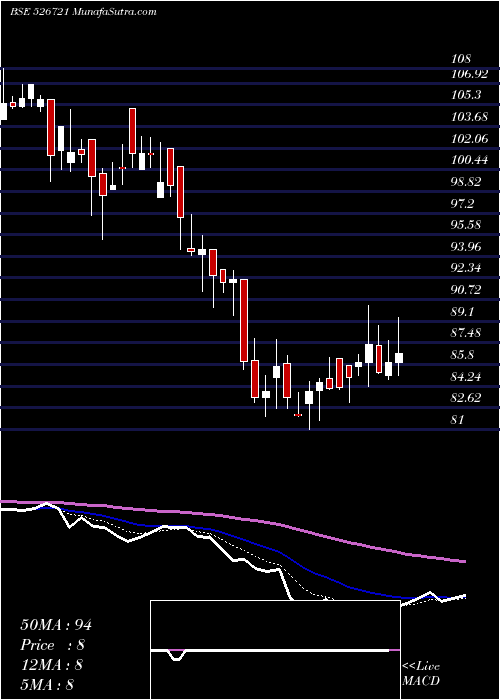Click the 103.68 price axis label
The height and width of the screenshot is (700, 500).
coord(470,117)
